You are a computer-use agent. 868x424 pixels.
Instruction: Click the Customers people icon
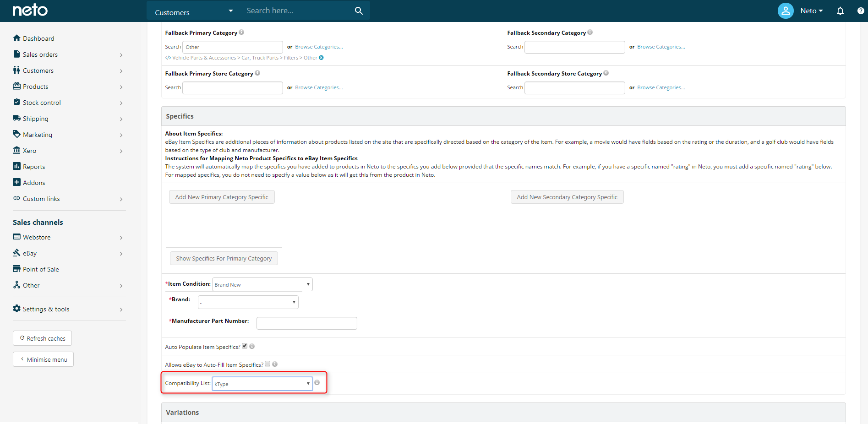pos(17,70)
